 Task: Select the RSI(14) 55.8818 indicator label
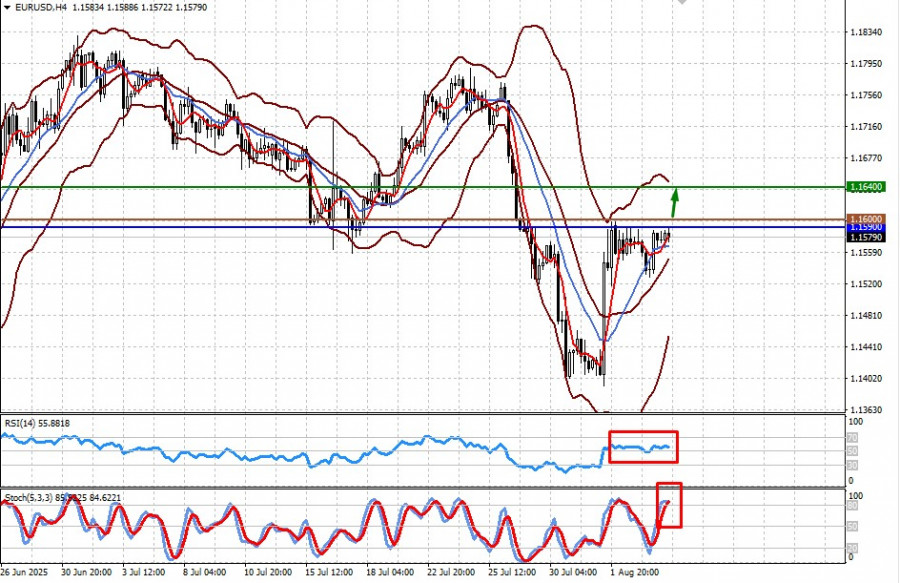[x=37, y=423]
